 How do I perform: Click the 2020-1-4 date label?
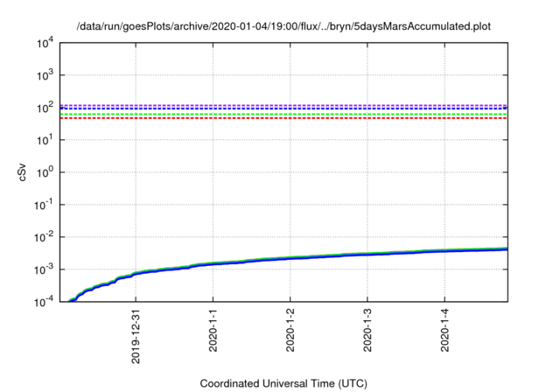pos(444,331)
